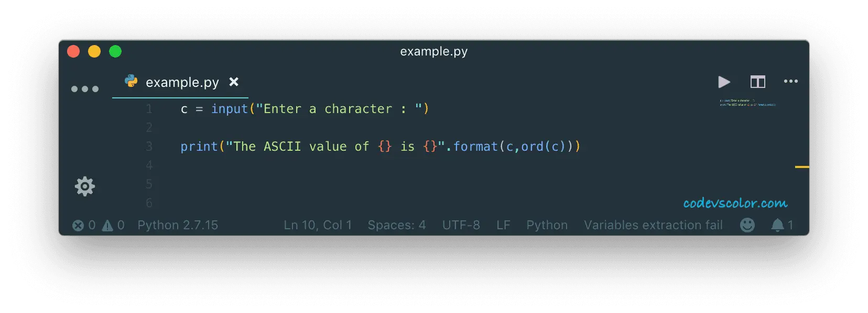Change indentation via Spaces: 4
Screen dimensions: 868x313
click(x=397, y=225)
